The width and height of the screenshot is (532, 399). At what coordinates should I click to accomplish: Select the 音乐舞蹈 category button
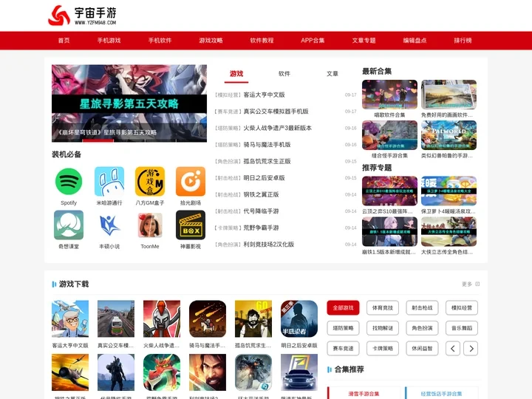pos(462,328)
